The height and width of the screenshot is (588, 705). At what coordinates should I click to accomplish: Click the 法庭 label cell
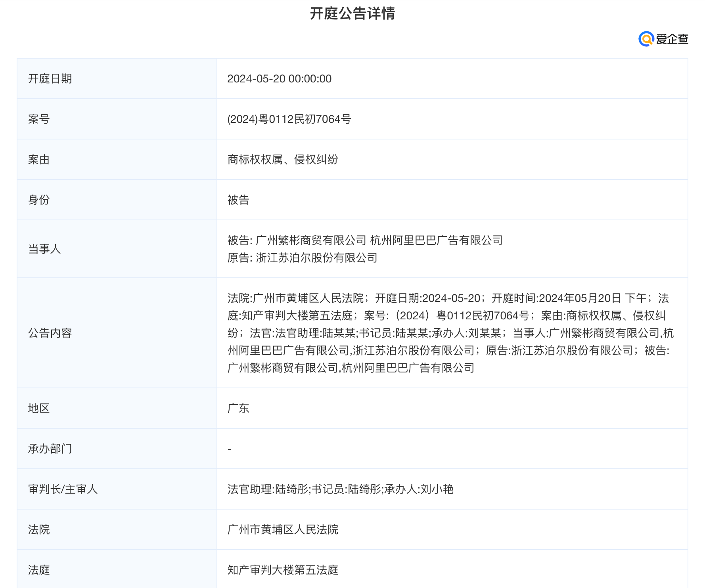[x=117, y=569]
